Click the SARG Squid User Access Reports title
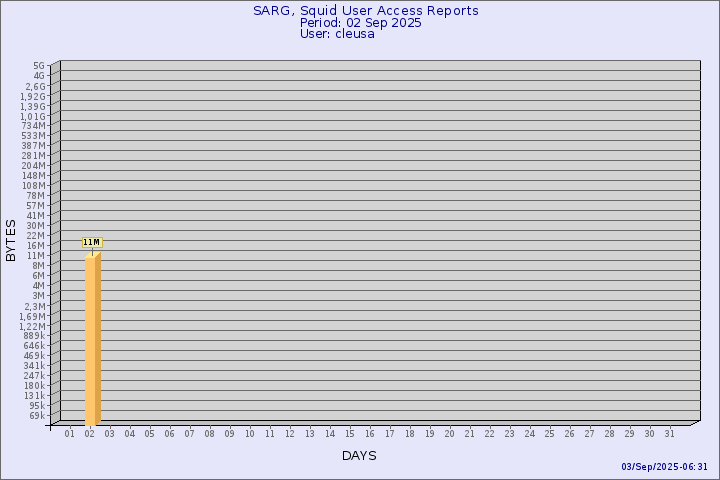 point(365,10)
